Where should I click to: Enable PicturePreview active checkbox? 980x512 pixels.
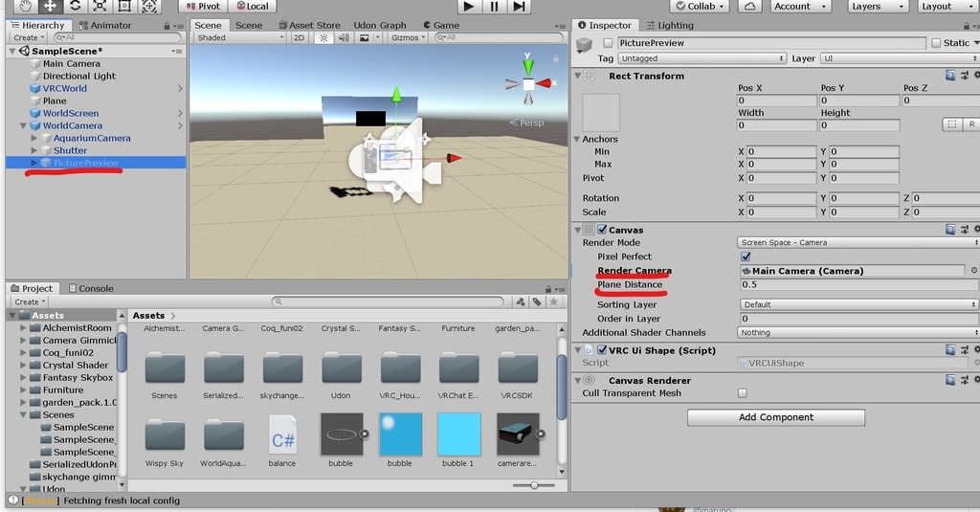(x=608, y=43)
